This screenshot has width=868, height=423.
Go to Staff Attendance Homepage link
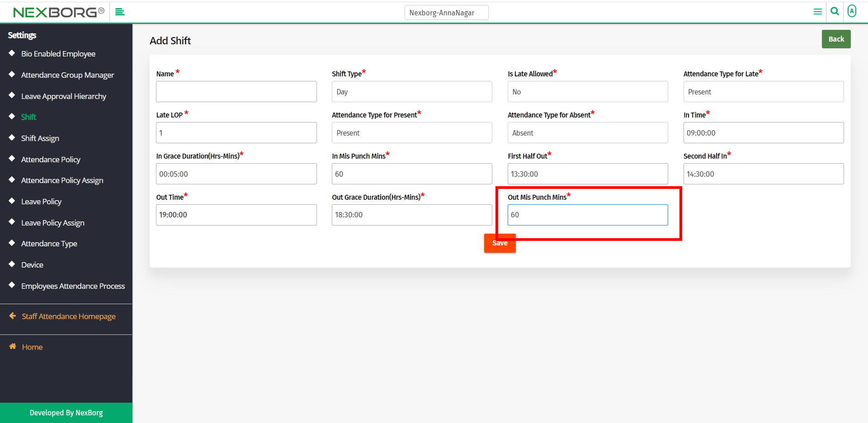coord(69,316)
